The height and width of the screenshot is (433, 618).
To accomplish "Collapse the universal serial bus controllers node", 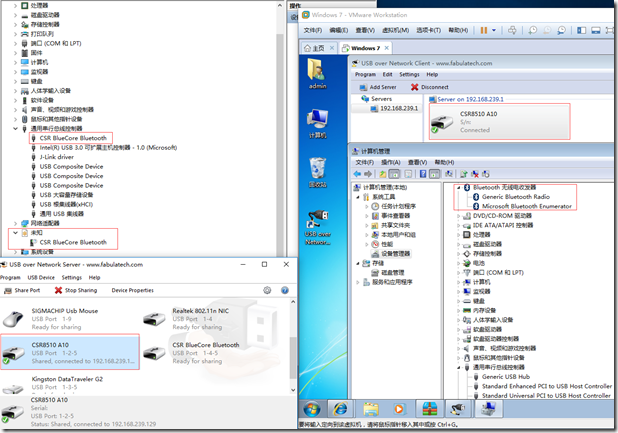I will (x=15, y=128).
